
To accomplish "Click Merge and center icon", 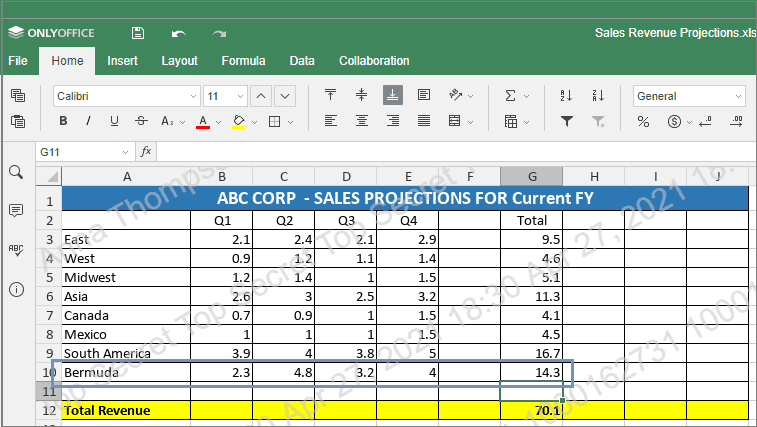I will click(x=455, y=121).
